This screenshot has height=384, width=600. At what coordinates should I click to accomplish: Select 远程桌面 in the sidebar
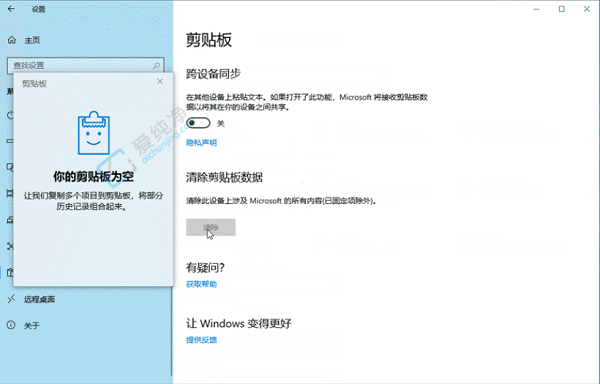[39, 299]
